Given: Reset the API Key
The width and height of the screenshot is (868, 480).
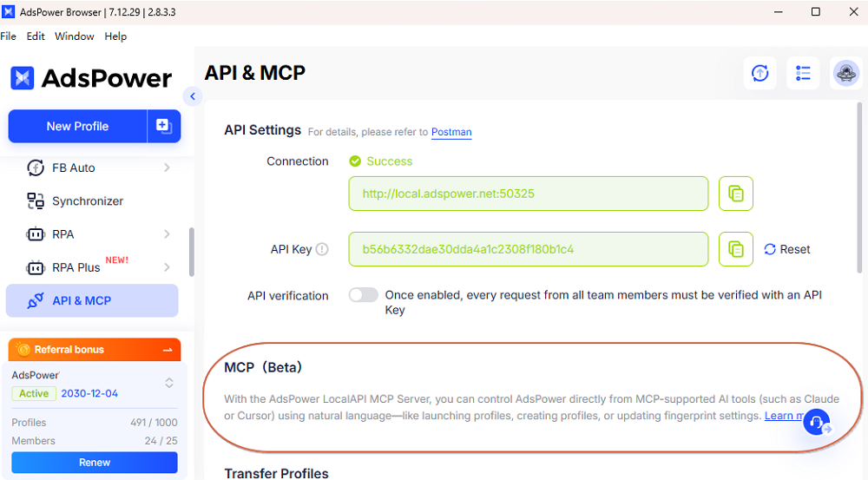Looking at the screenshot, I should click(x=787, y=249).
